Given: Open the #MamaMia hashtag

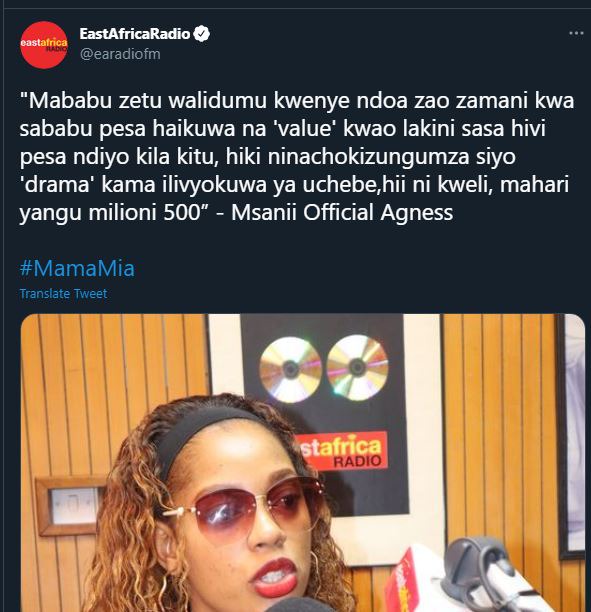Looking at the screenshot, I should point(77,269).
